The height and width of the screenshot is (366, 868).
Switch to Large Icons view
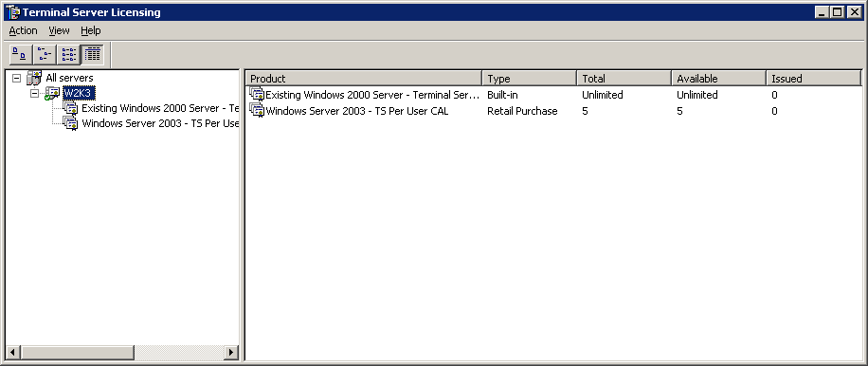tap(21, 54)
